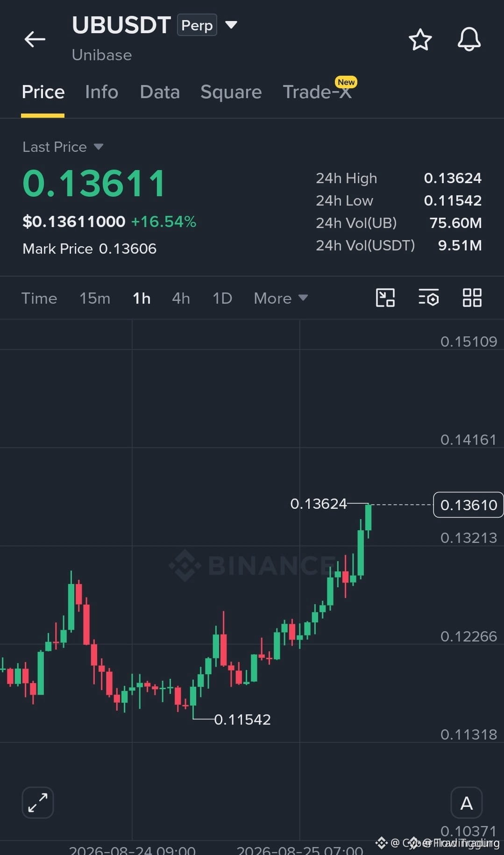
Task: Tap the $0.13611000 USD price
Action: [74, 221]
